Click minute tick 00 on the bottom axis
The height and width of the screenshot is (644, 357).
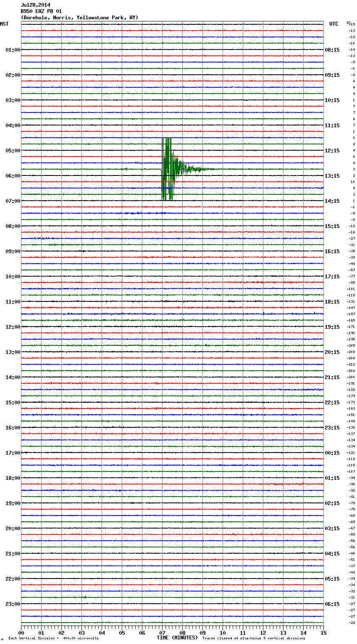(x=21, y=633)
